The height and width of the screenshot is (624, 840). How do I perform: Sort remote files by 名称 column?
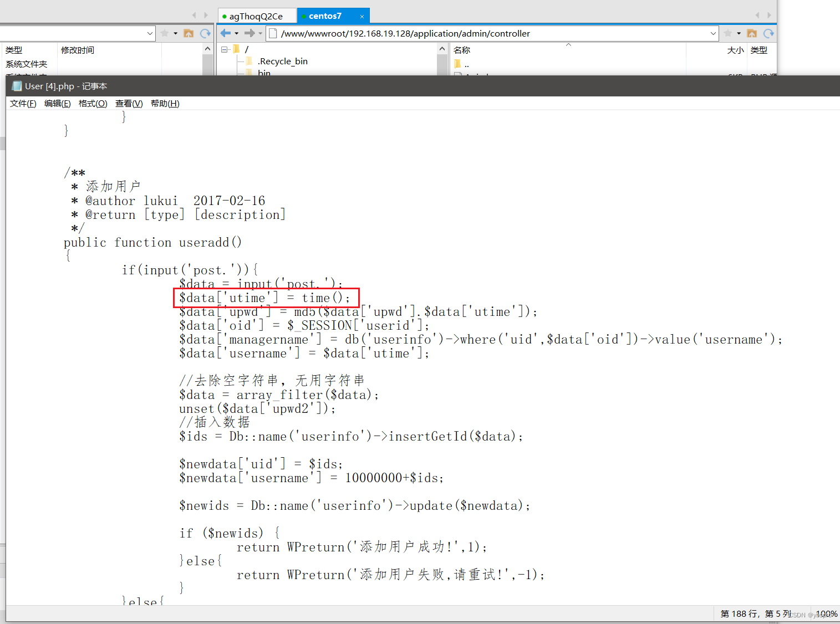tap(462, 50)
